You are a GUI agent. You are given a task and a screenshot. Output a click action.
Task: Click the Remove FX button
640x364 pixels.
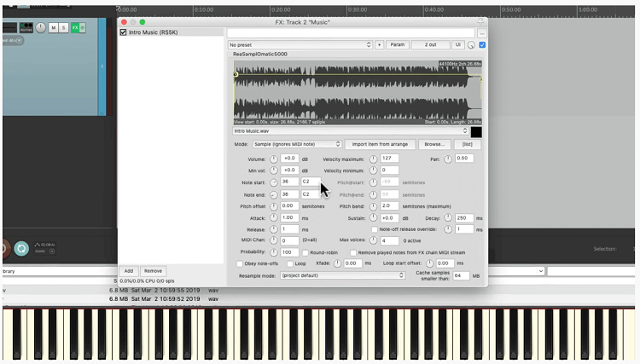153,271
